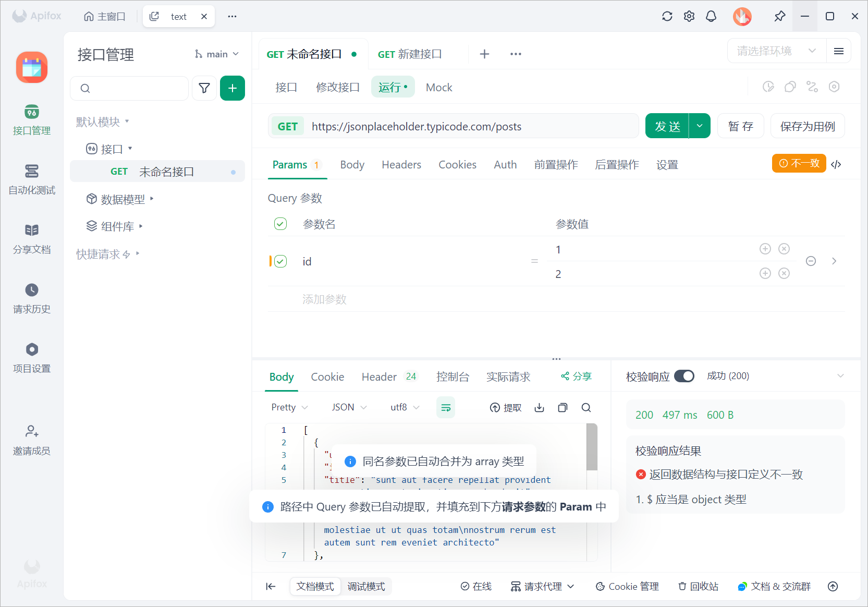Click the 保存为用例 button
This screenshot has width=868, height=607.
click(x=807, y=126)
